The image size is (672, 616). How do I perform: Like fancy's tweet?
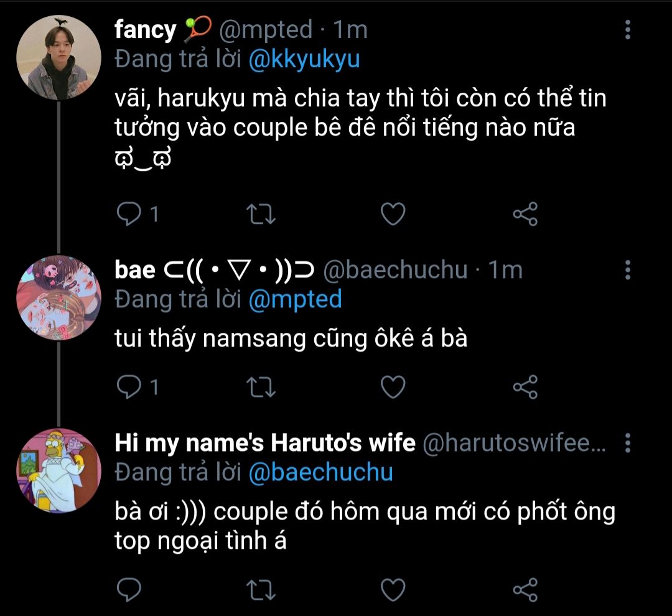pos(393,215)
